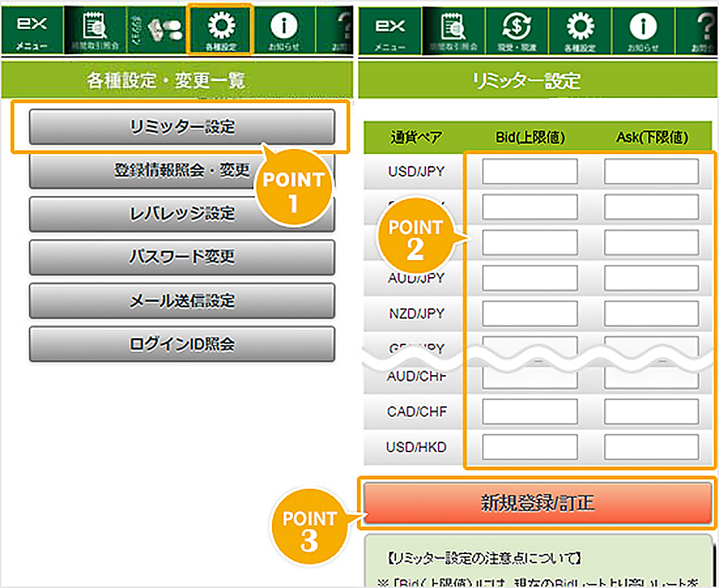Select the ポジション icon in the left toolbar

click(x=157, y=29)
